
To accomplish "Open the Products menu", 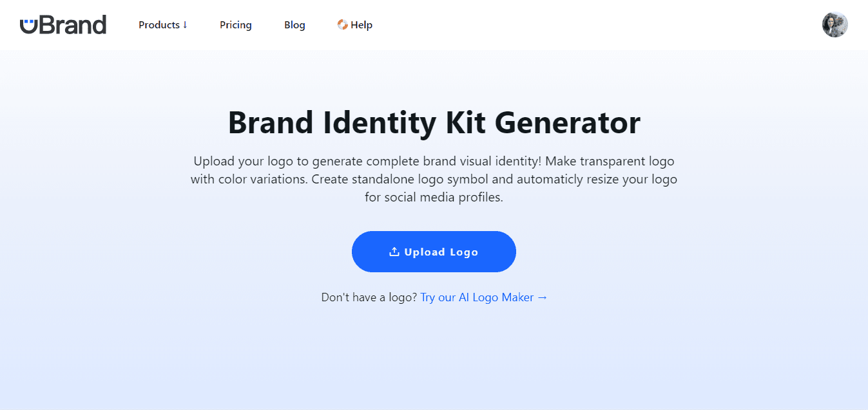I will (163, 24).
